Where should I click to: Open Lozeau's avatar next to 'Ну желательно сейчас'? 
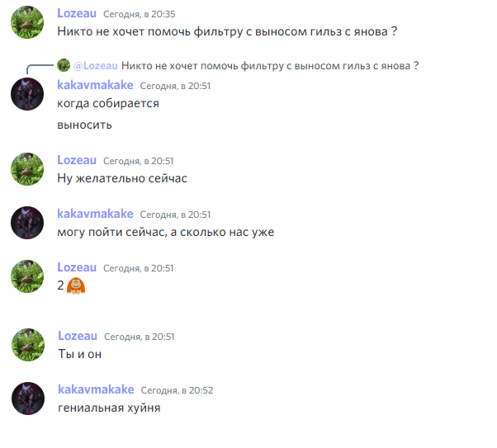tap(27, 169)
